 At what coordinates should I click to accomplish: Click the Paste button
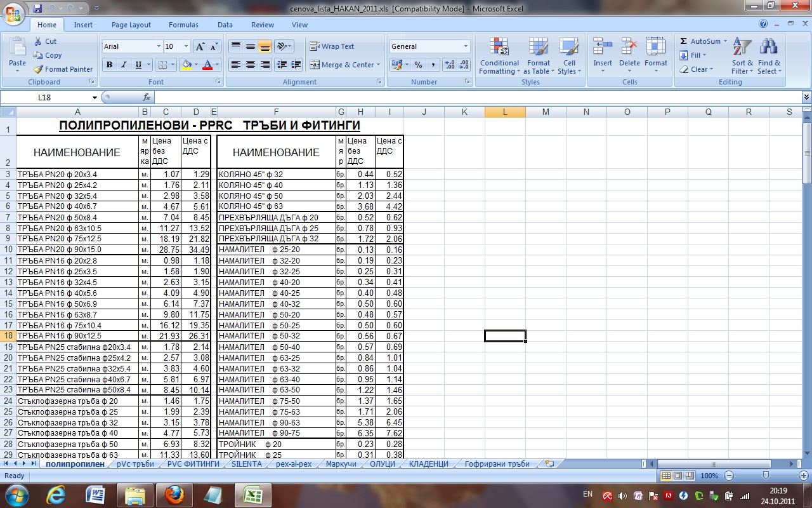click(18, 53)
